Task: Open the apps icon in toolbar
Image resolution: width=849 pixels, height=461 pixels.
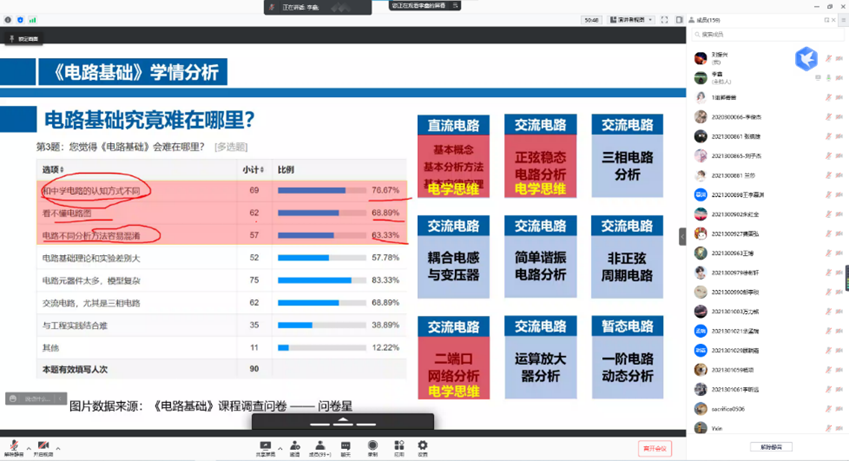Action: [399, 448]
